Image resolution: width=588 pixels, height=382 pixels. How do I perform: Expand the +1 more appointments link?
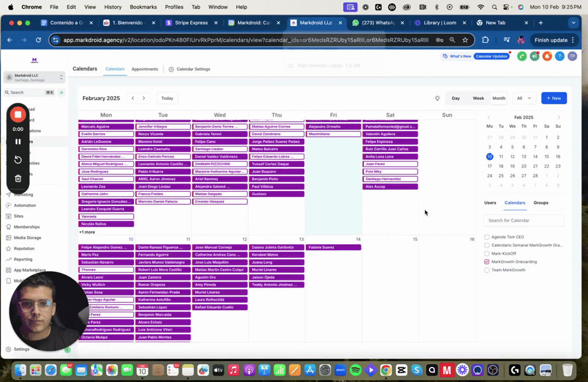87,232
